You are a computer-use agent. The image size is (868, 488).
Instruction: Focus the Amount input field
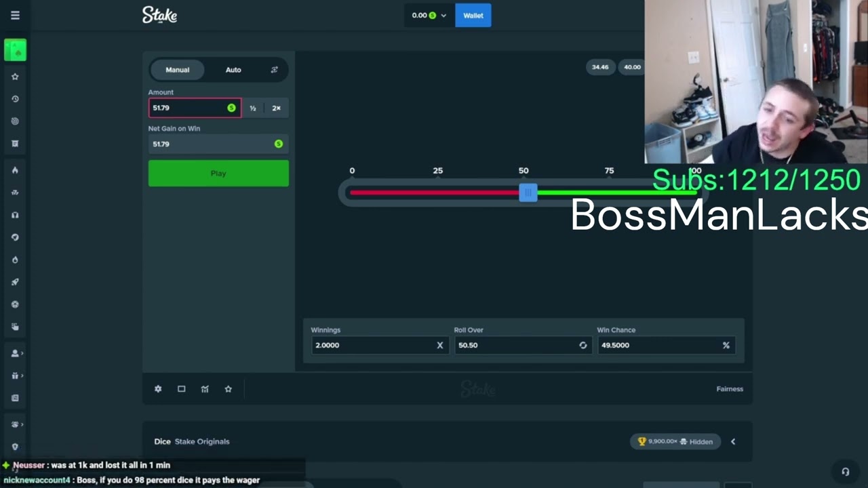coord(194,108)
